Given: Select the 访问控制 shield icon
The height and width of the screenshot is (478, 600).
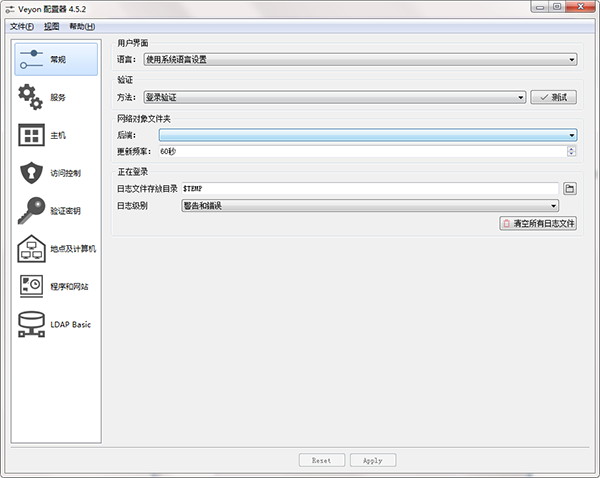Looking at the screenshot, I should tap(32, 172).
